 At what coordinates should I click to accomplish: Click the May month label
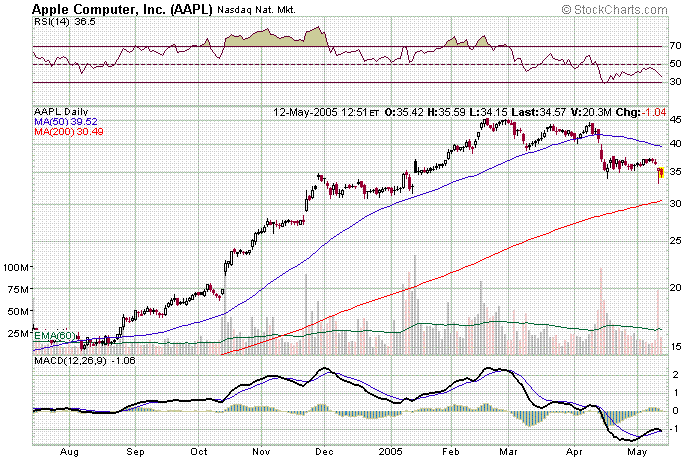[637, 452]
